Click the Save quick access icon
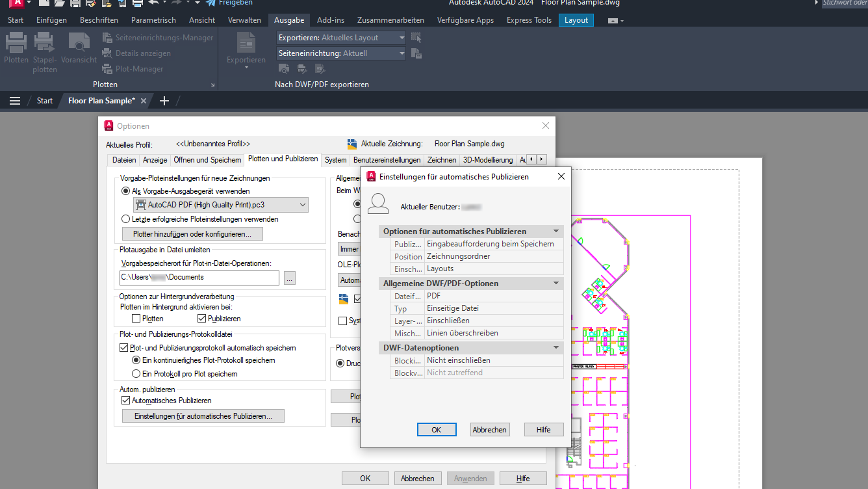Screen dimensions: 868x489 coord(75,3)
